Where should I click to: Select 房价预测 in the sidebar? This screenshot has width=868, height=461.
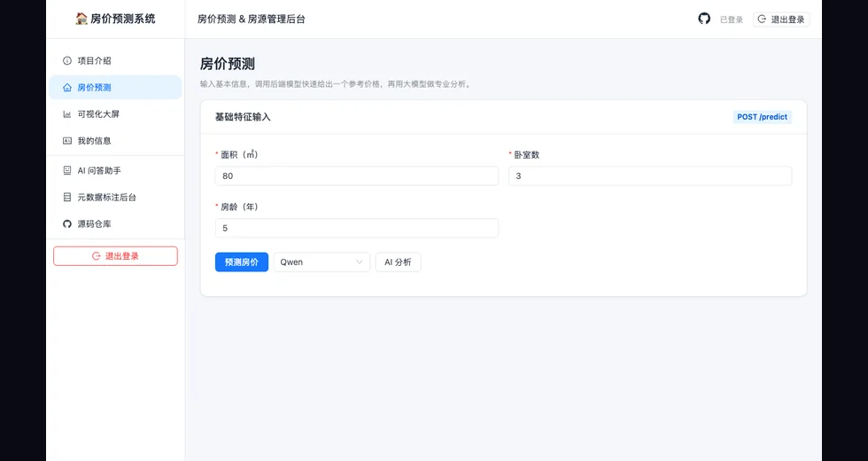pyautogui.click(x=115, y=87)
